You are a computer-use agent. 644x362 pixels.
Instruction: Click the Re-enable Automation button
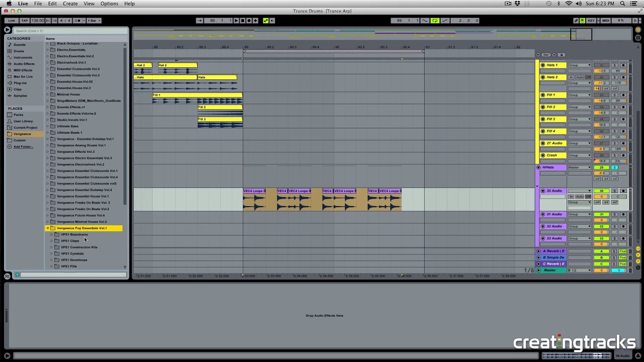coord(272,21)
